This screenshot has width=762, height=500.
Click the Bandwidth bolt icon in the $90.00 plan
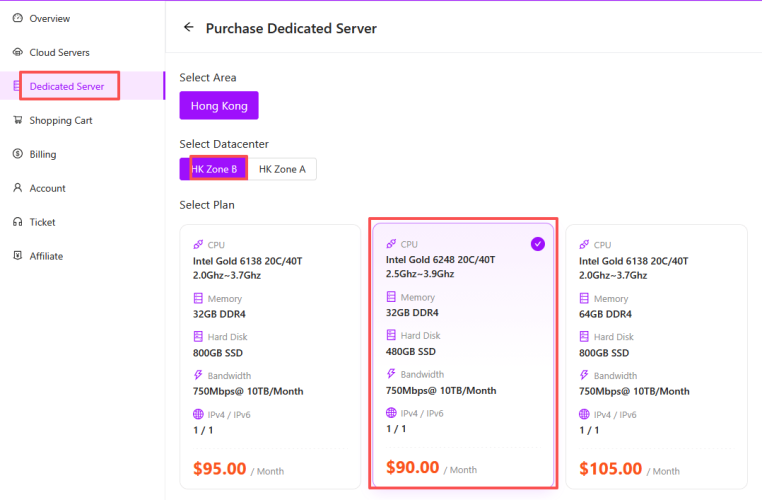click(391, 374)
